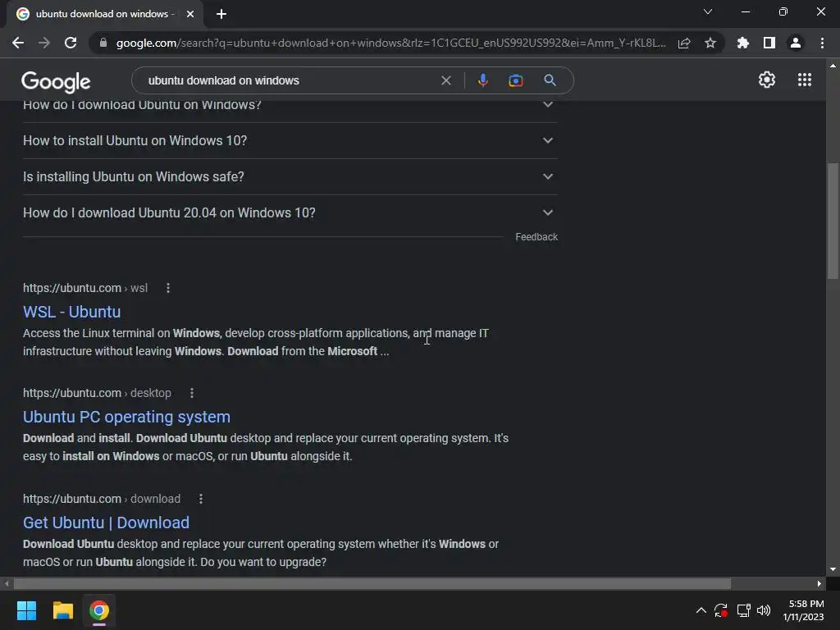Open the volume control tray icon
840x630 pixels.
(764, 610)
